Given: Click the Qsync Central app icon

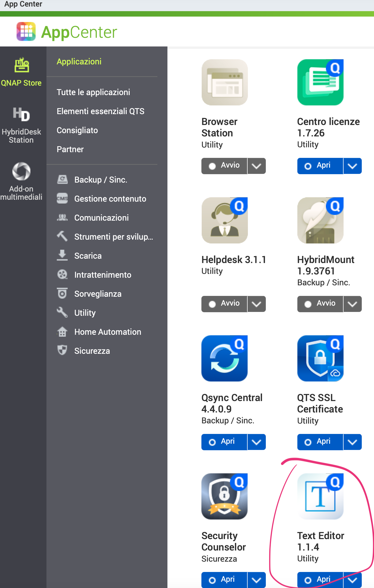Looking at the screenshot, I should point(225,358).
